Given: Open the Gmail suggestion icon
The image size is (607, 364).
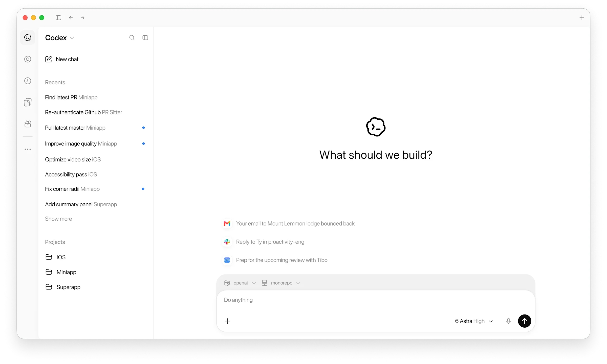Looking at the screenshot, I should [227, 224].
